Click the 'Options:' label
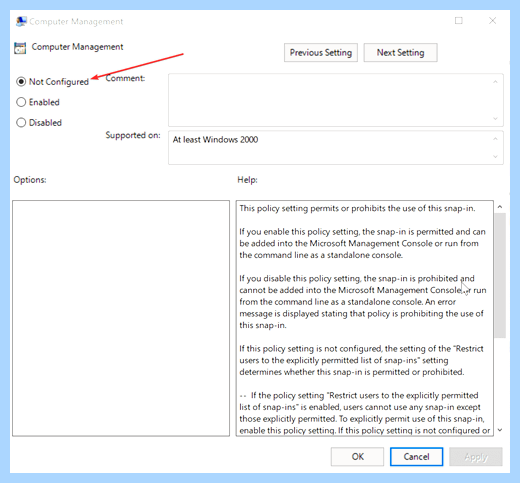This screenshot has width=520, height=483. click(x=30, y=180)
